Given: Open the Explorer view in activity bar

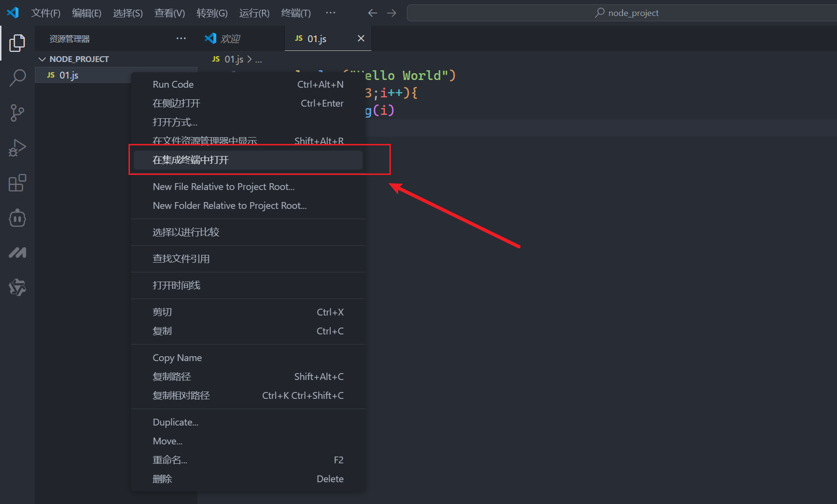Looking at the screenshot, I should (17, 43).
